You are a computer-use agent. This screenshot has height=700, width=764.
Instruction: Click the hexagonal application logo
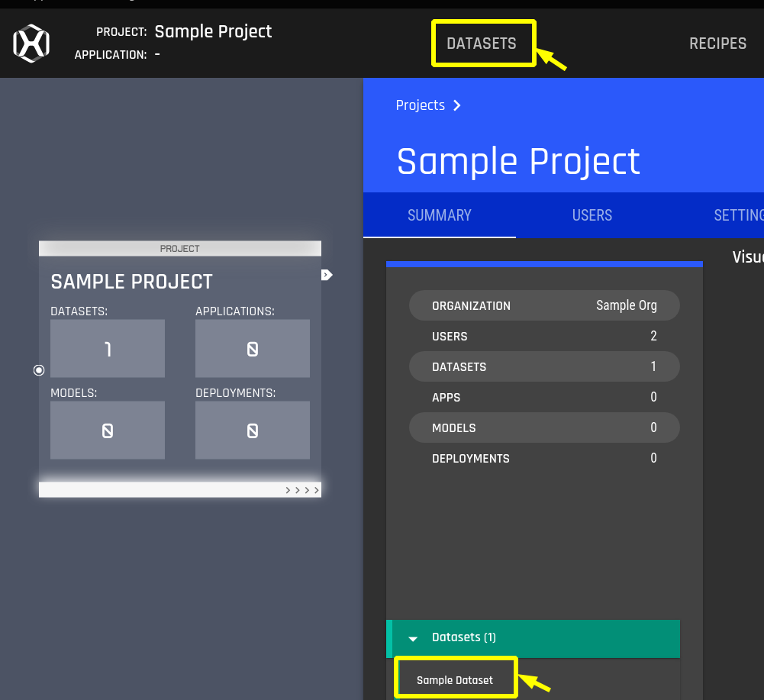(31, 44)
